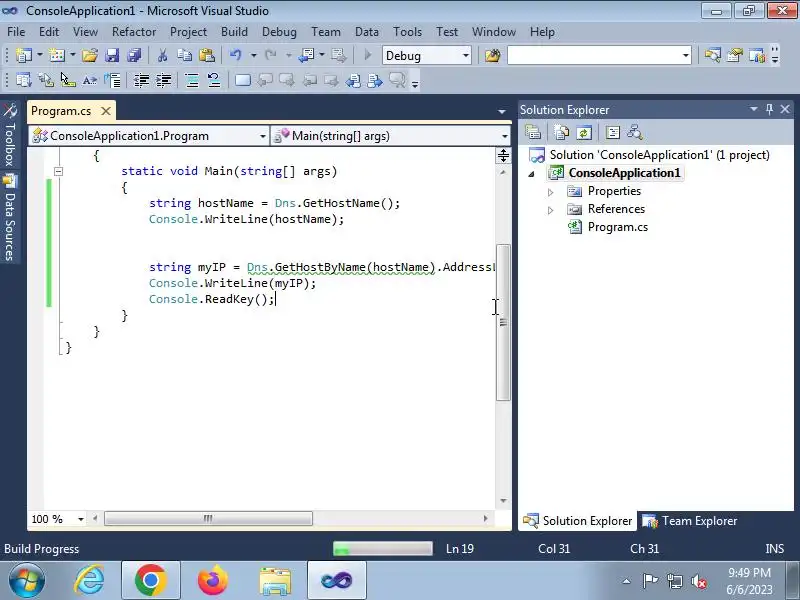The image size is (800, 600).
Task: Expand the References node
Action: (550, 210)
